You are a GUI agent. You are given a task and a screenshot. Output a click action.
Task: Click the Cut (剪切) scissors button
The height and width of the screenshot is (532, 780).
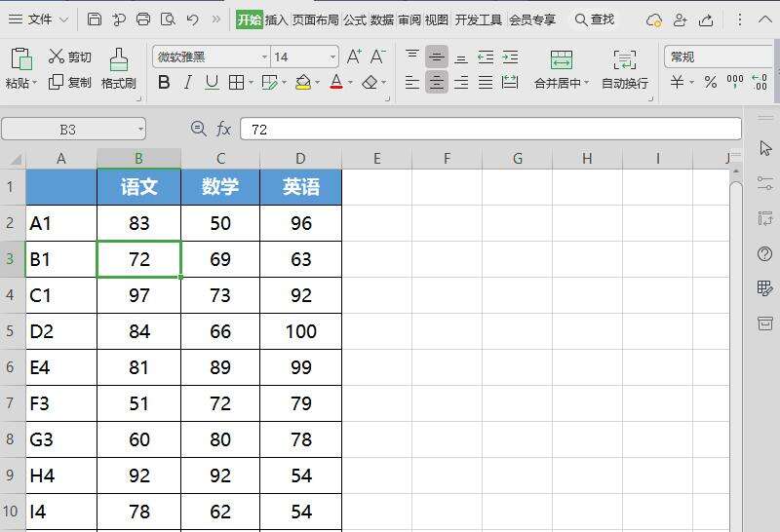(69, 57)
